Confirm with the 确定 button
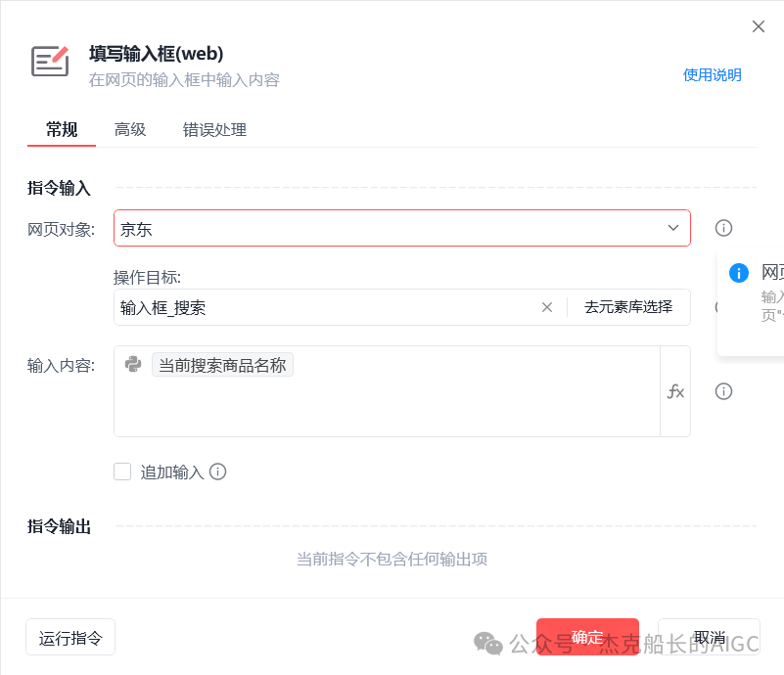Screen dimensions: 784x675 coord(587,637)
